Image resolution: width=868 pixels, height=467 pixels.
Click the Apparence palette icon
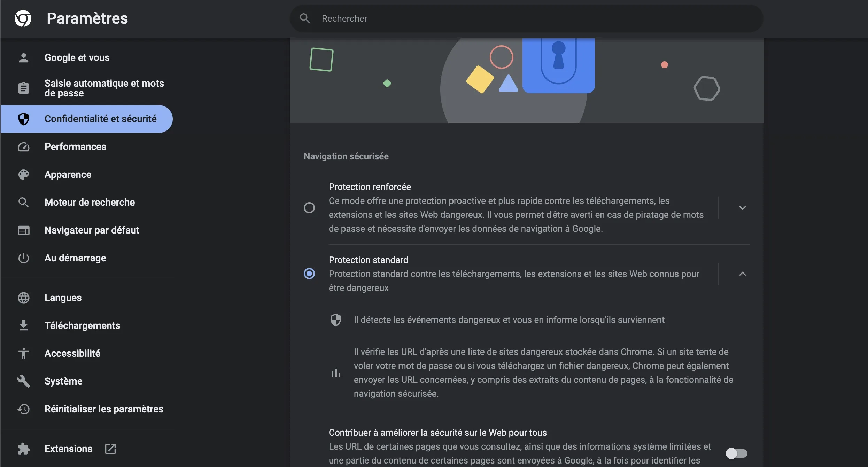[x=24, y=175]
